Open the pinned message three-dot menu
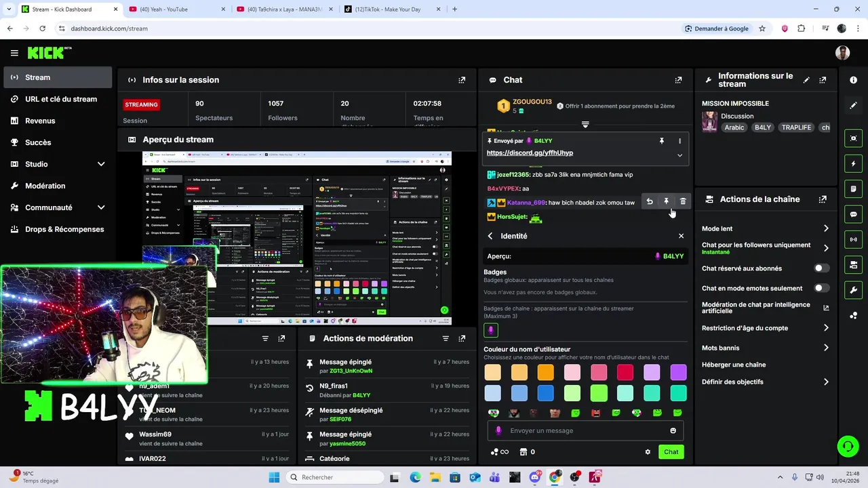 [679, 141]
